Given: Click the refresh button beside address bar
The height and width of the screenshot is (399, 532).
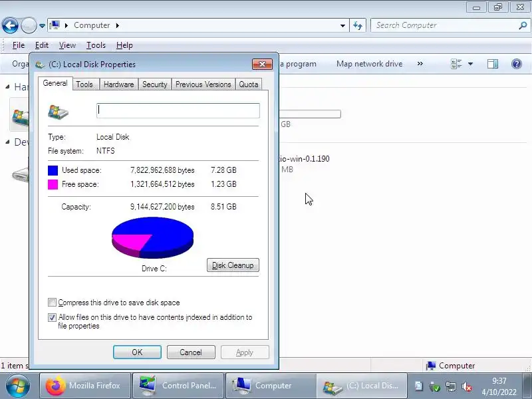Looking at the screenshot, I should pos(358,25).
